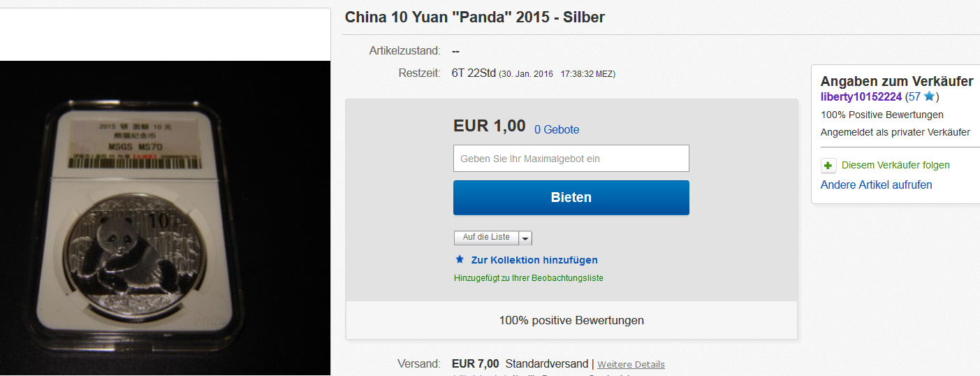Expand the Auf die Liste dropdown arrow

pos(526,238)
